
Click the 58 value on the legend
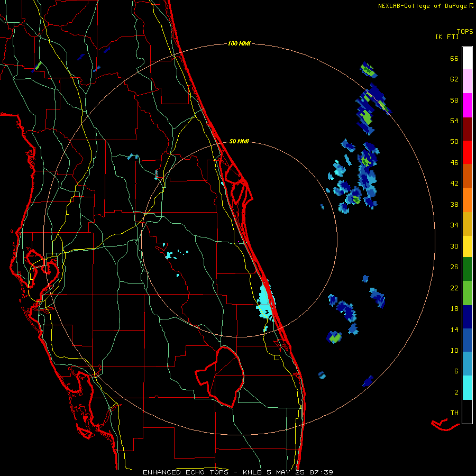(454, 100)
